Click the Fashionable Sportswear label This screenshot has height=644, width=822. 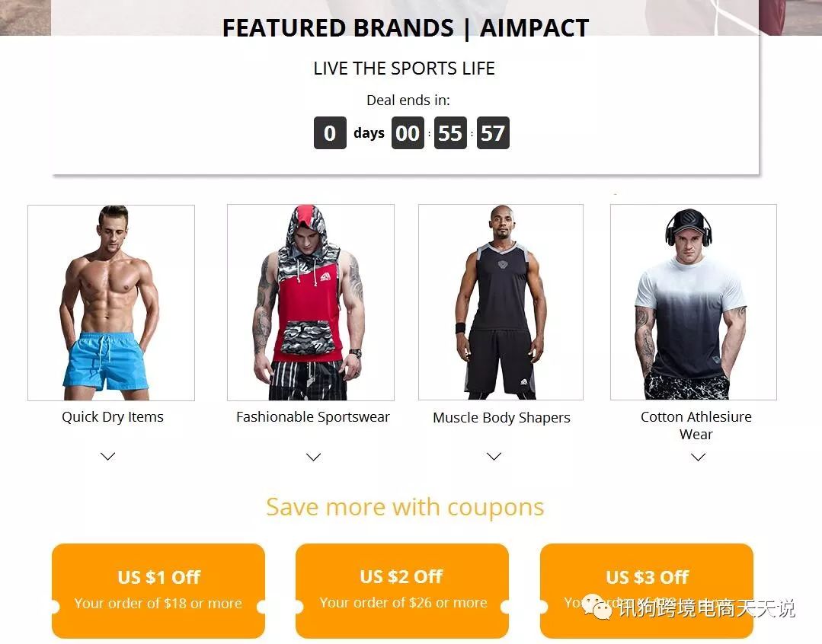click(312, 417)
